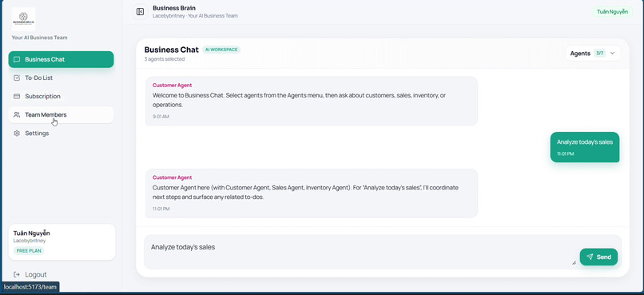The height and width of the screenshot is (295, 644).
Task: Open the Business Chat page
Action: pyautogui.click(x=62, y=59)
